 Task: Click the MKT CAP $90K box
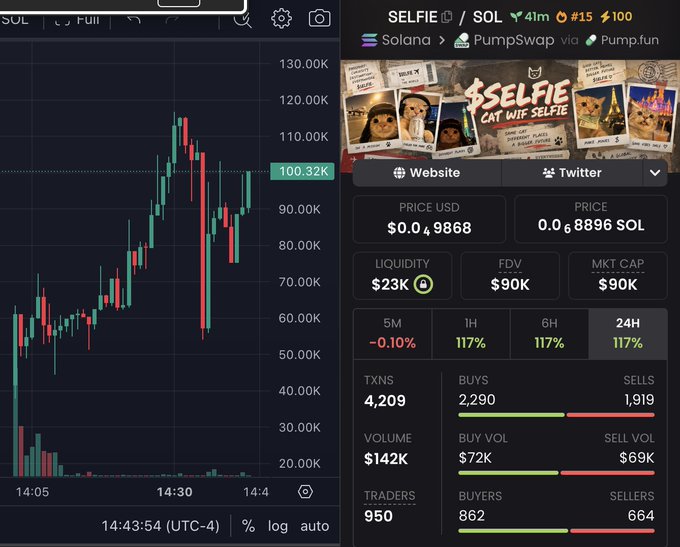coord(618,276)
